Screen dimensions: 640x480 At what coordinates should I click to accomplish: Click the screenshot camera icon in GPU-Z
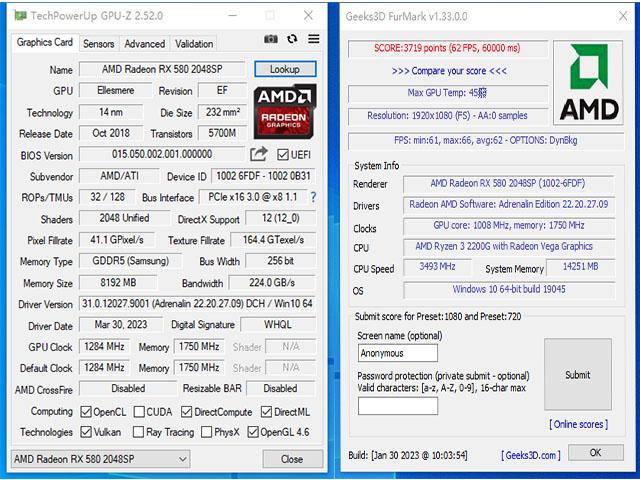tap(271, 39)
